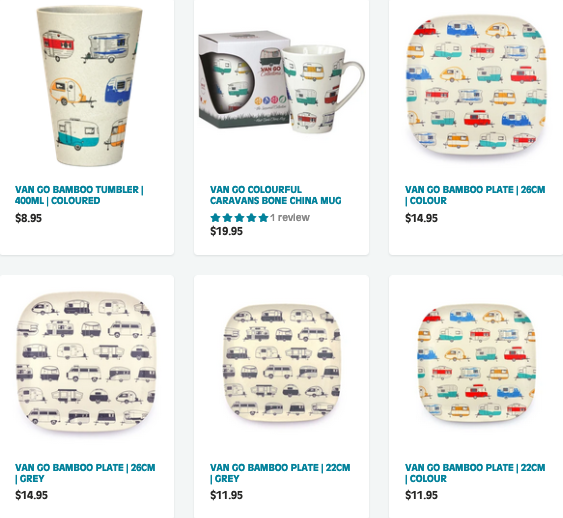Click the Van Go Bamboo Plate 26cm Colour title
Screen dimensions: 563x518
pyautogui.click(x=475, y=195)
